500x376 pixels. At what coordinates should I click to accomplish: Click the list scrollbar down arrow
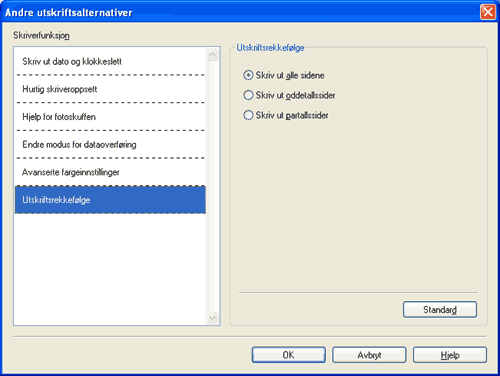coord(212,318)
